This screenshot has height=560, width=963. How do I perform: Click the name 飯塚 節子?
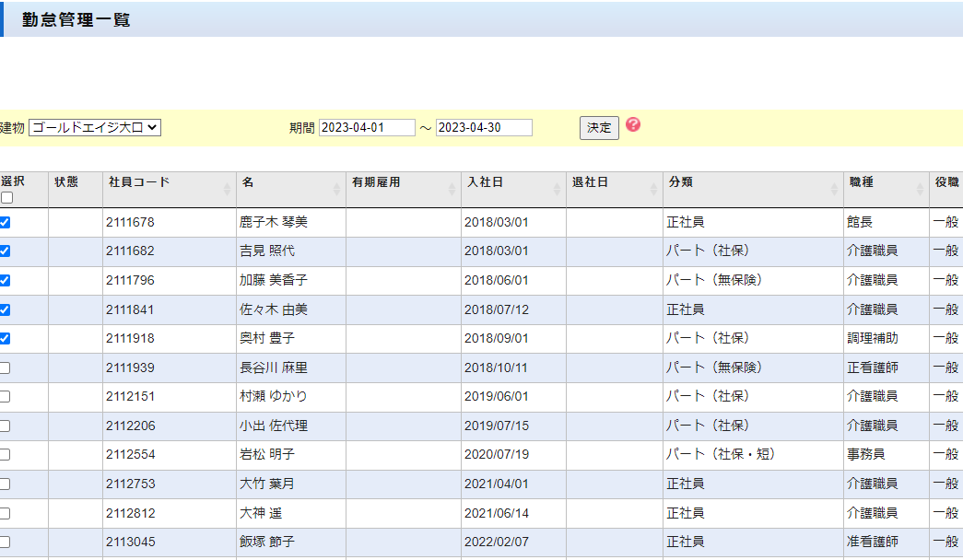click(x=267, y=542)
